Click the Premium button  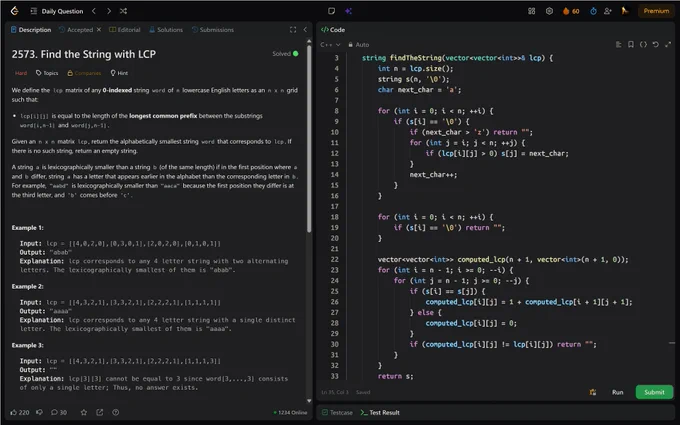click(656, 11)
